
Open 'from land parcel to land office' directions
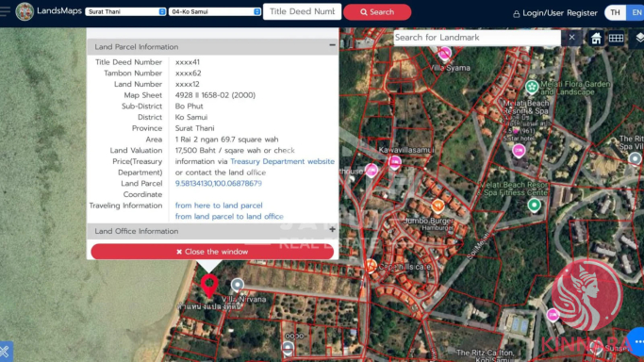pos(229,216)
